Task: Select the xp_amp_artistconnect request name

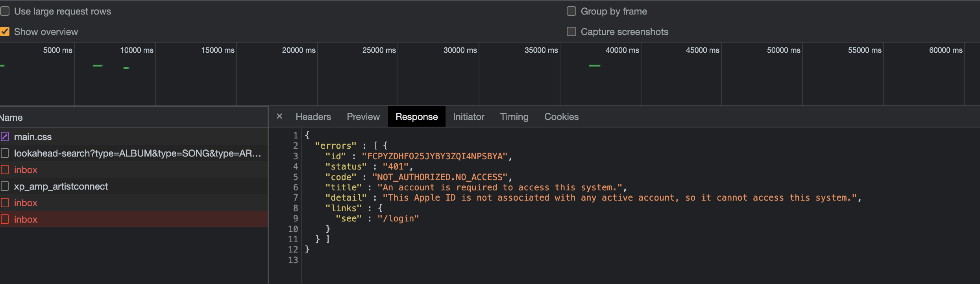Action: pyautogui.click(x=61, y=186)
